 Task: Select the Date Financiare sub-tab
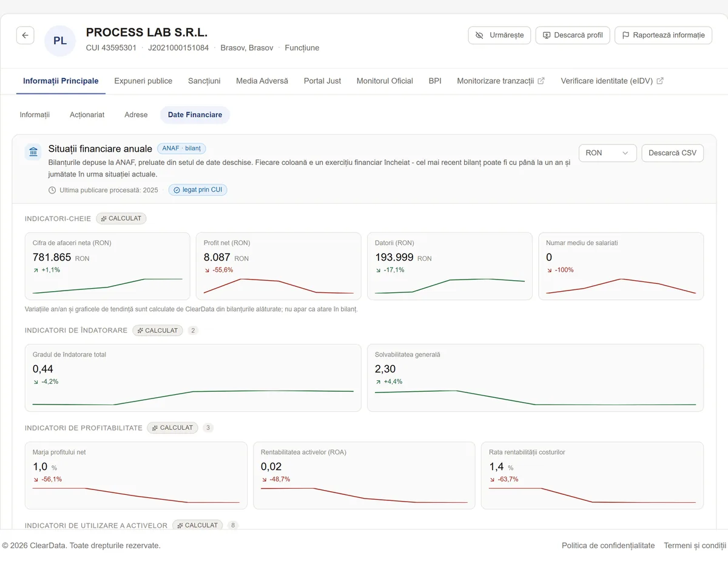(x=195, y=115)
